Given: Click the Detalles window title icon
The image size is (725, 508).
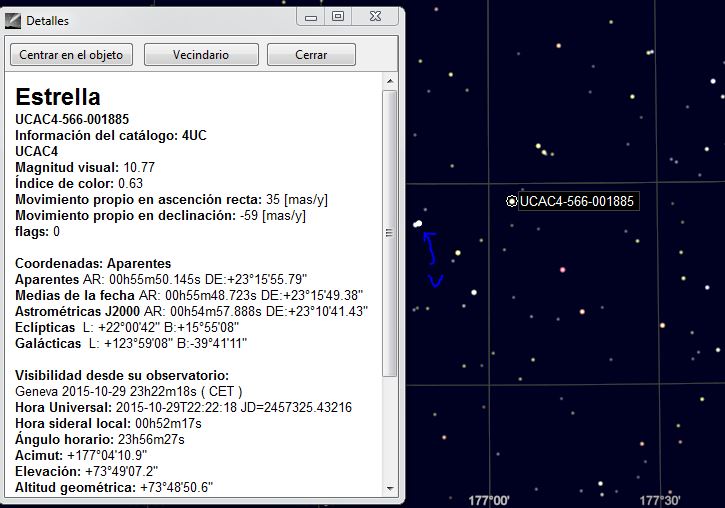Looking at the screenshot, I should (x=13, y=20).
